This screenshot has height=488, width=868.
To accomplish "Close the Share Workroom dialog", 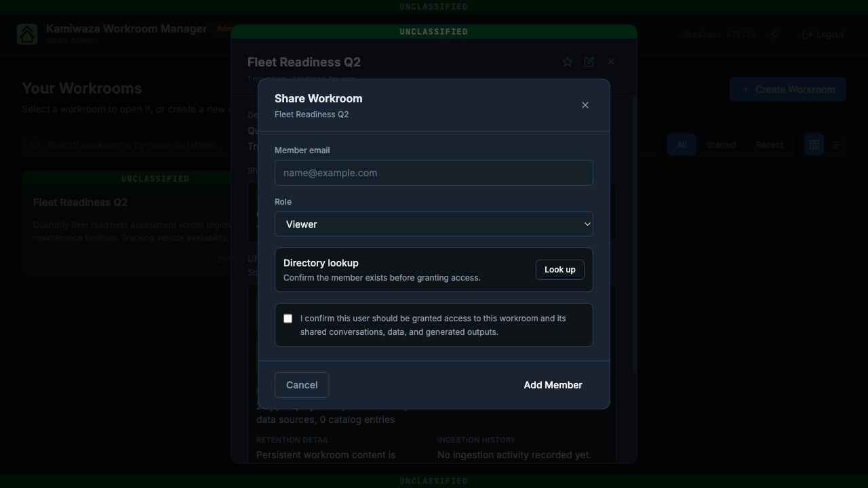I will [x=585, y=105].
